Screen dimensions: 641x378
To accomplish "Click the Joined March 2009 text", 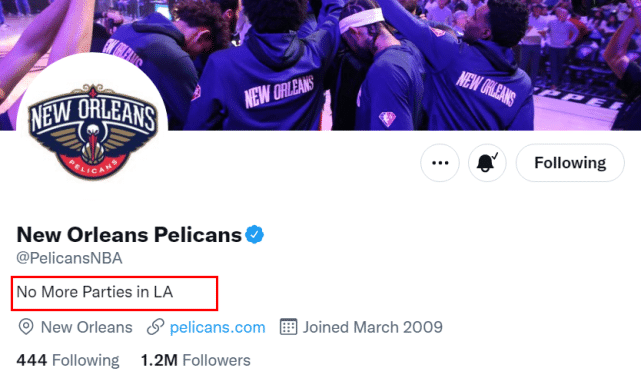I will click(x=373, y=327).
